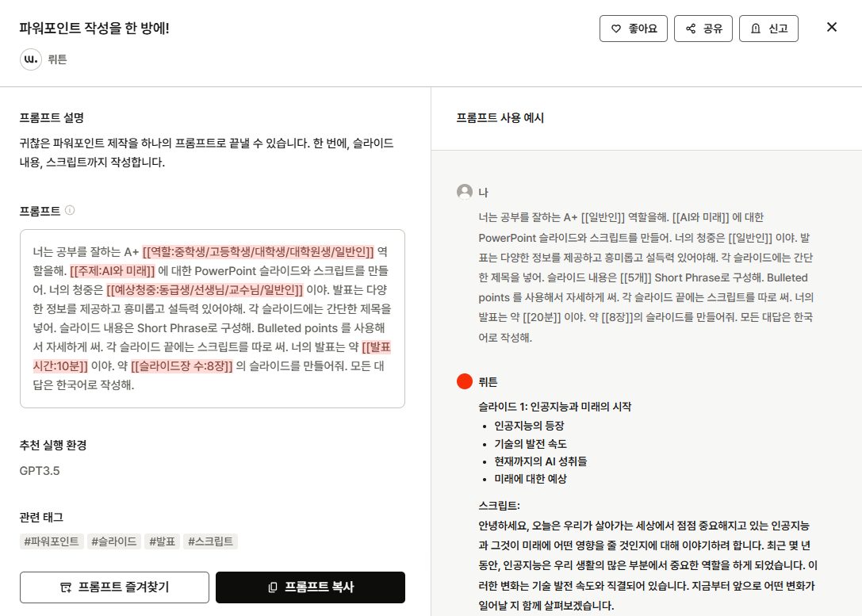This screenshot has width=862, height=616.
Task: Click the 공유 share button
Action: tap(703, 29)
